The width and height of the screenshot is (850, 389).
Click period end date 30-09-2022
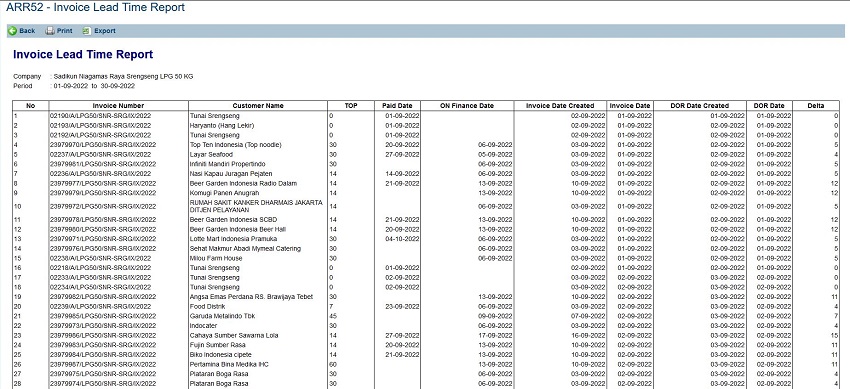118,86
